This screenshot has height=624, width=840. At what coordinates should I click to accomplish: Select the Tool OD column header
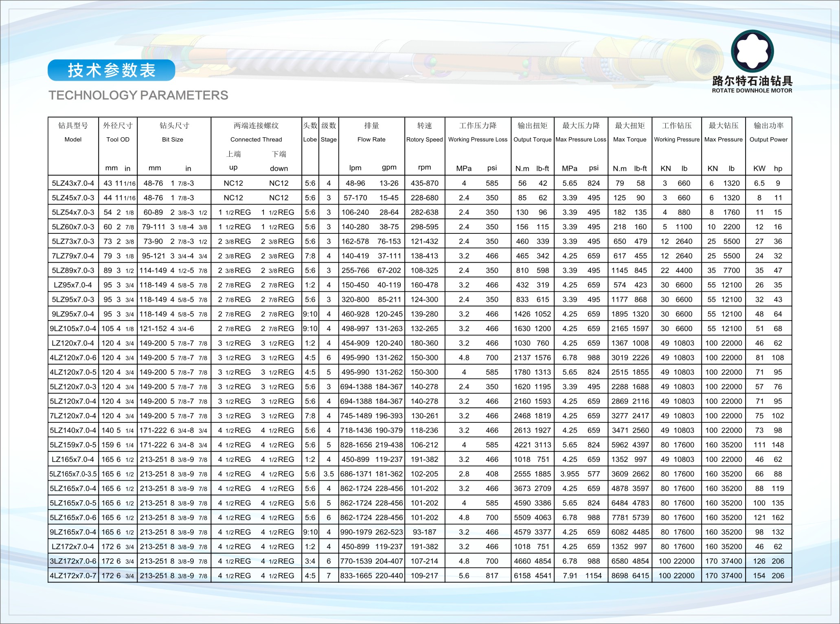pyautogui.click(x=118, y=139)
